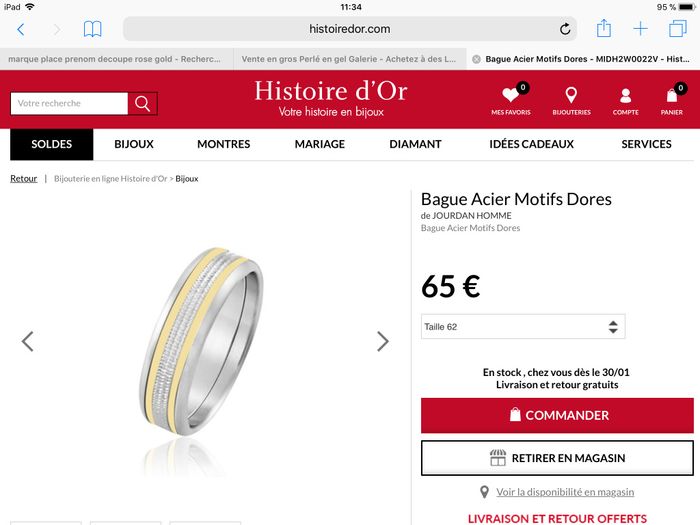700x525 pixels.
Task: Click the COMMANDER button
Action: tap(557, 415)
